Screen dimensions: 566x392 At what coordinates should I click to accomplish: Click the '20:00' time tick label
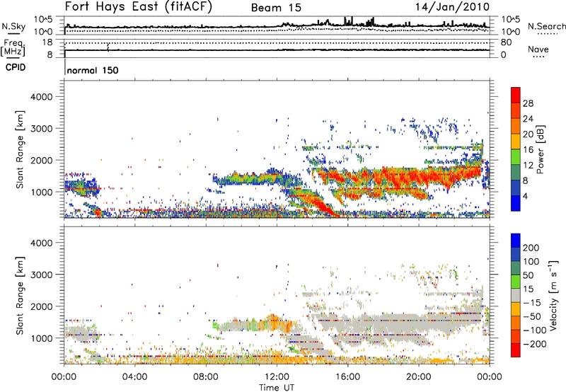[x=418, y=377]
